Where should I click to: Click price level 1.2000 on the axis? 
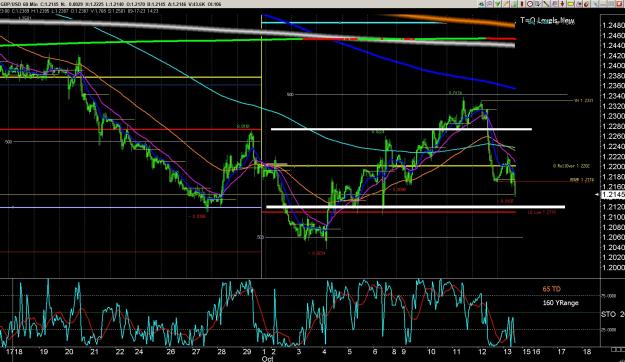(x=613, y=268)
